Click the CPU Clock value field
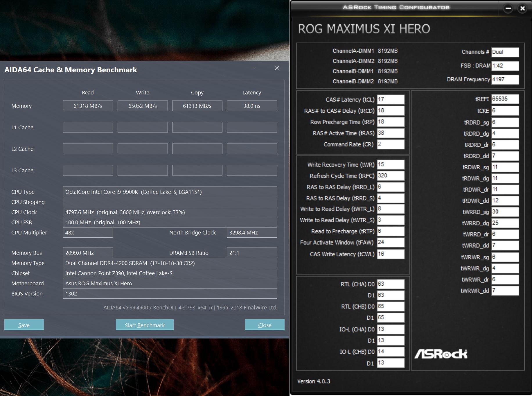The height and width of the screenshot is (396, 532). pos(170,212)
